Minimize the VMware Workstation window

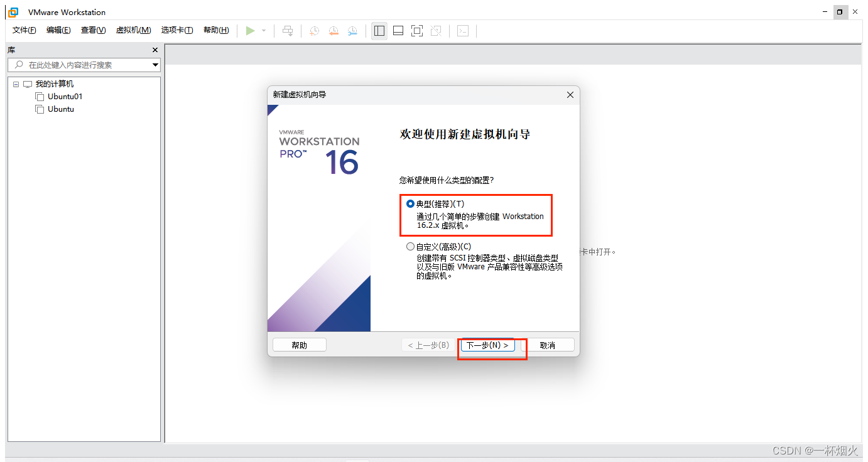coord(825,12)
